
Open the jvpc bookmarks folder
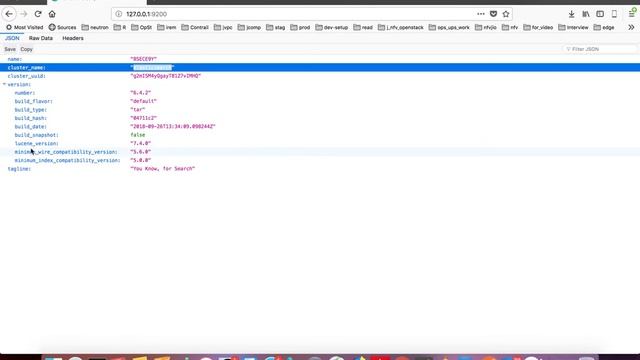click(223, 27)
